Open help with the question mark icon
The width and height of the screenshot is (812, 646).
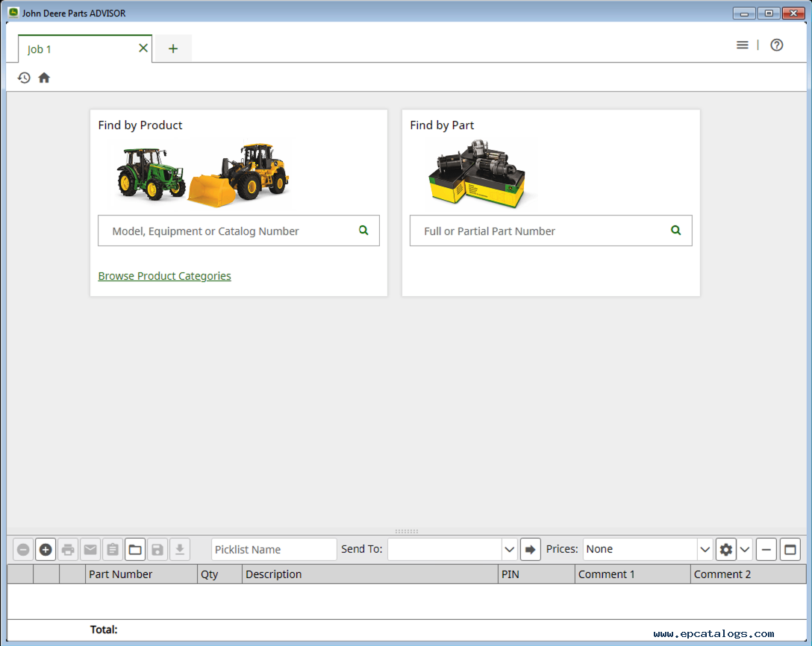[x=777, y=46]
